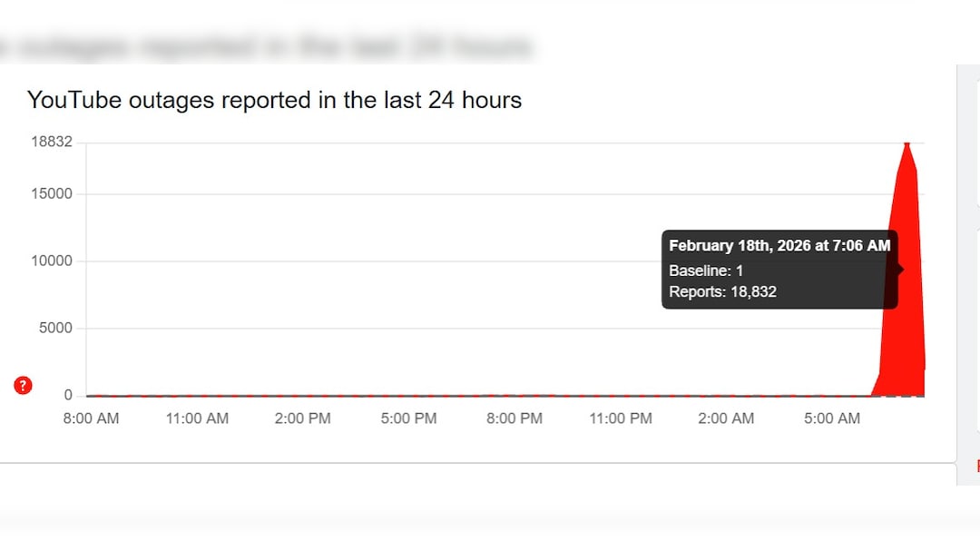Click the 8:00 AM time label
This screenshot has width=980, height=551.
(x=90, y=418)
